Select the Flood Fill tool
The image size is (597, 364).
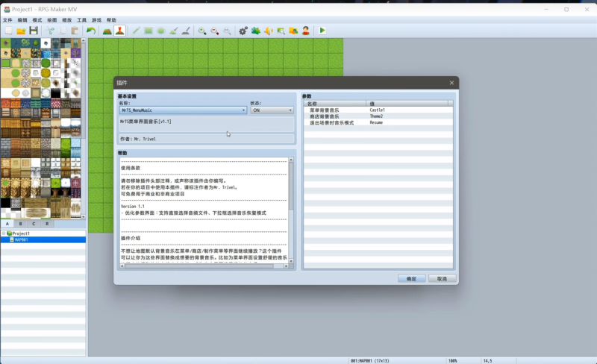pyautogui.click(x=174, y=31)
